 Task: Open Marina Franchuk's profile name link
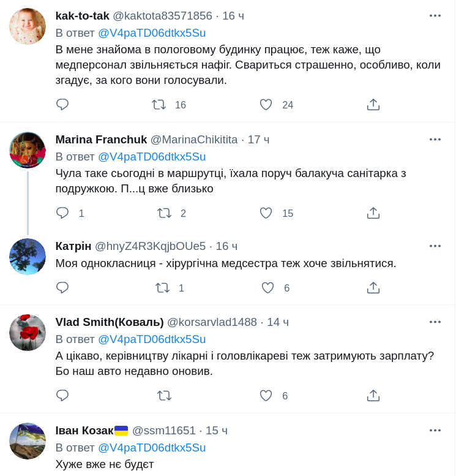coord(101,140)
